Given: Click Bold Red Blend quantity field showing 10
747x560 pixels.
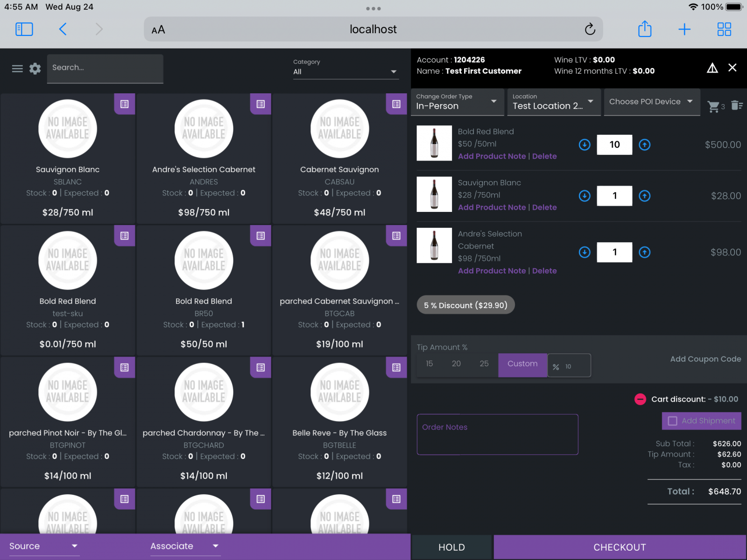Looking at the screenshot, I should 614,145.
